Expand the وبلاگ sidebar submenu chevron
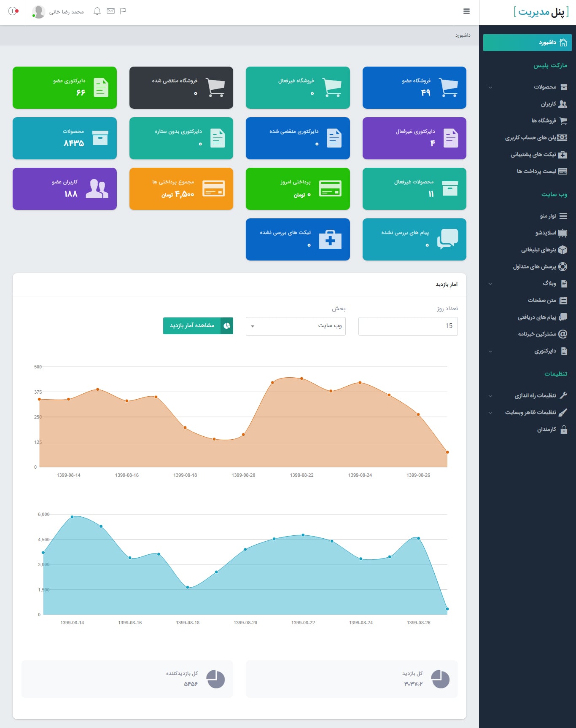 [490, 284]
